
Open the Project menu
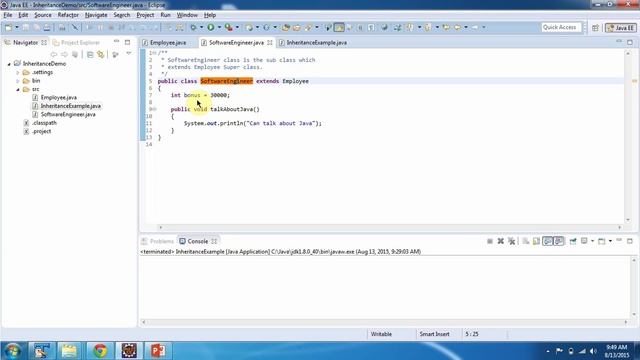(x=145, y=15)
